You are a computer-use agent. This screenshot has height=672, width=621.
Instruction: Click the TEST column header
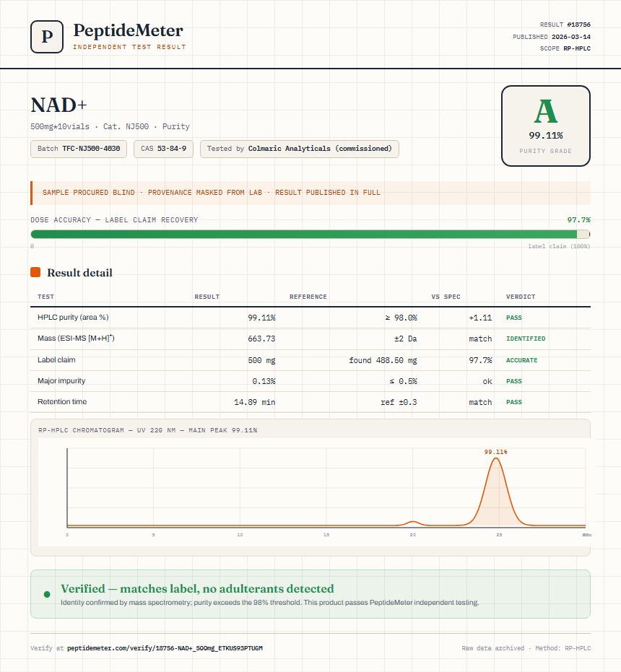coord(46,297)
